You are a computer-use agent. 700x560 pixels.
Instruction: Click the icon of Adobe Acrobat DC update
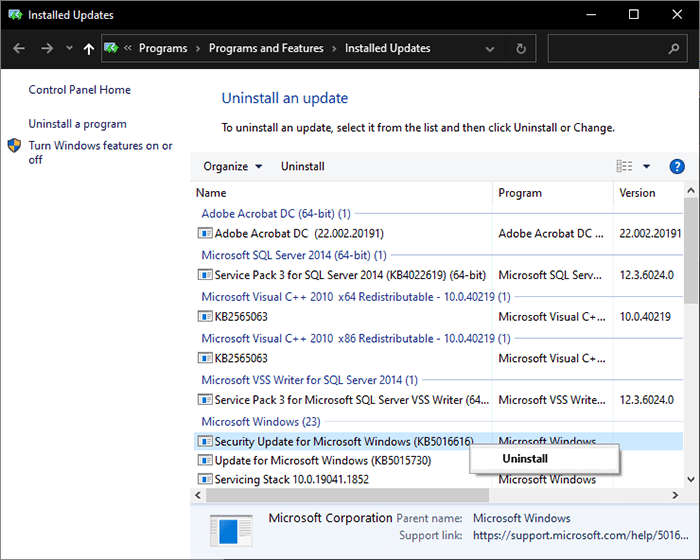click(205, 233)
